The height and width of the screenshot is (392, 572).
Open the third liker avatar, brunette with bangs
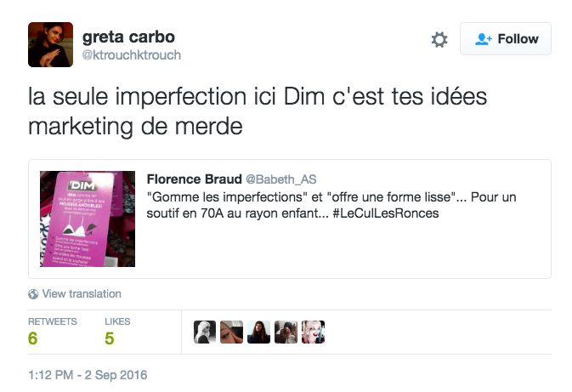[258, 332]
